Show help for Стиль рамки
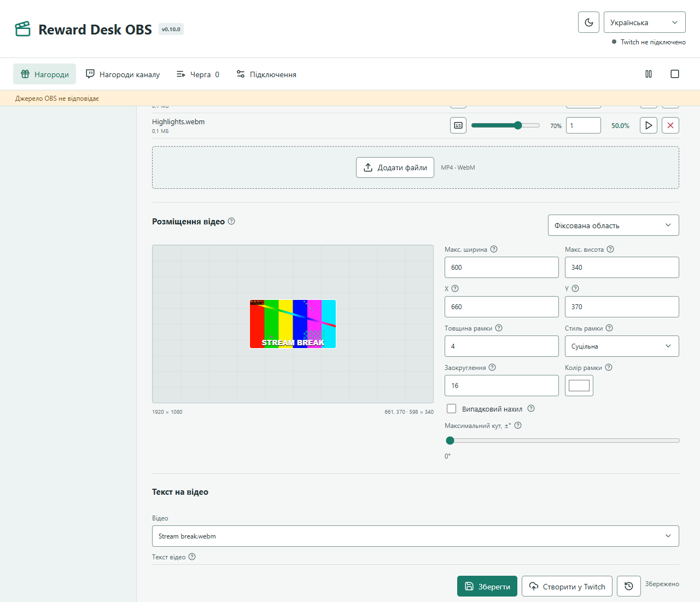 609,328
